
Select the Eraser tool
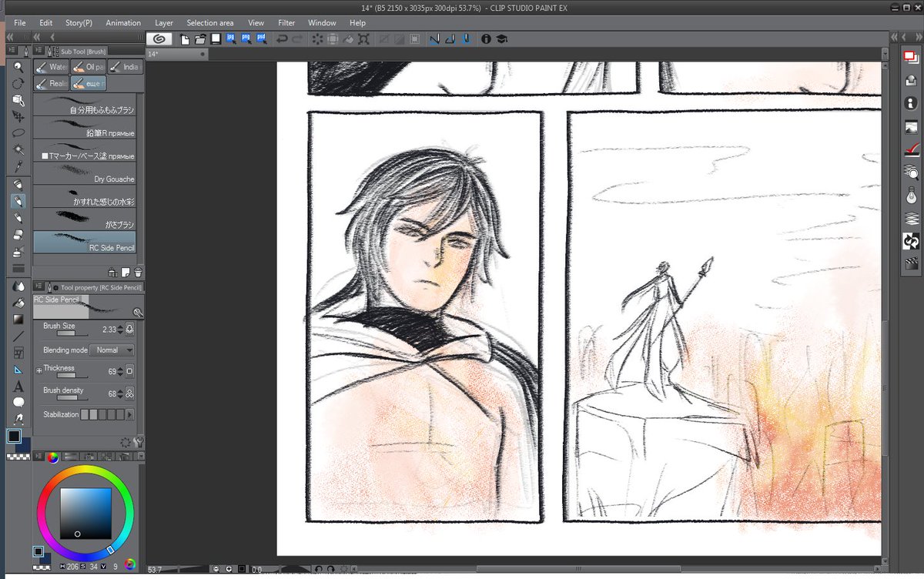18,235
